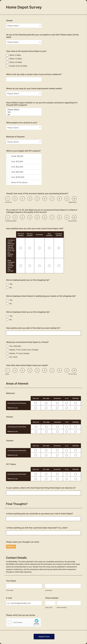Image resolution: width=87 pixels, height=644 pixels.
Task: Select rating 10 on the economy impact scale
Action: 74,199
